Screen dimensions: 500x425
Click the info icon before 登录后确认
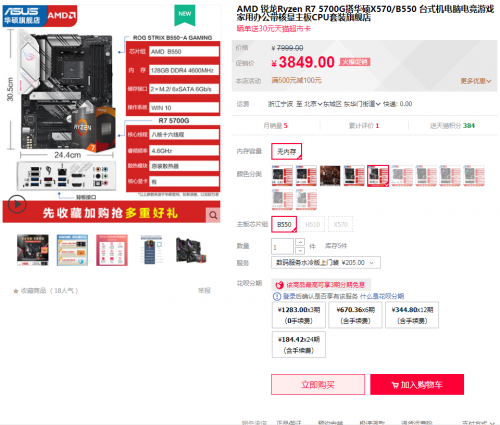coord(277,296)
